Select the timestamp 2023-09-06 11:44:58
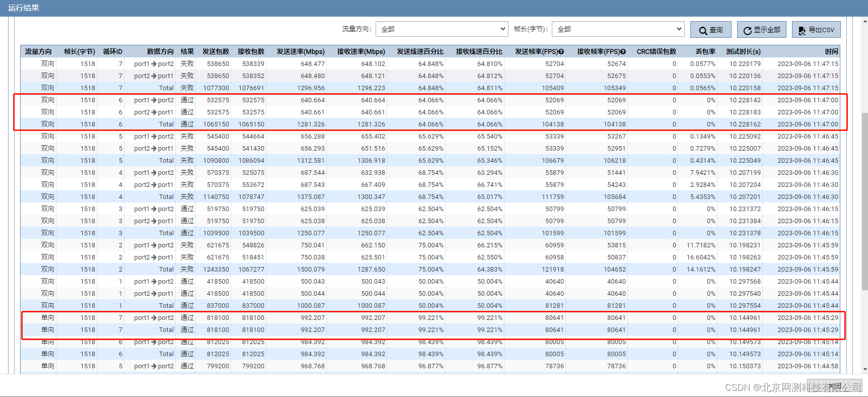The width and height of the screenshot is (868, 397). [x=808, y=366]
